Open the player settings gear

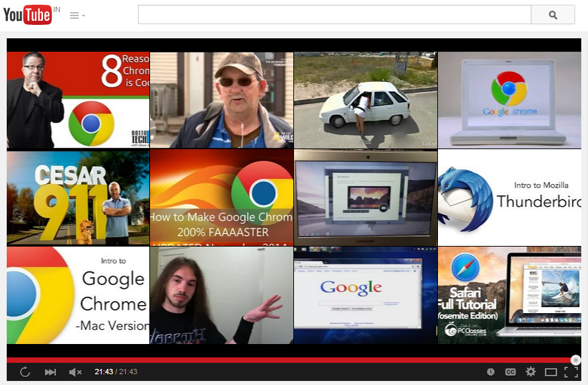pyautogui.click(x=531, y=372)
